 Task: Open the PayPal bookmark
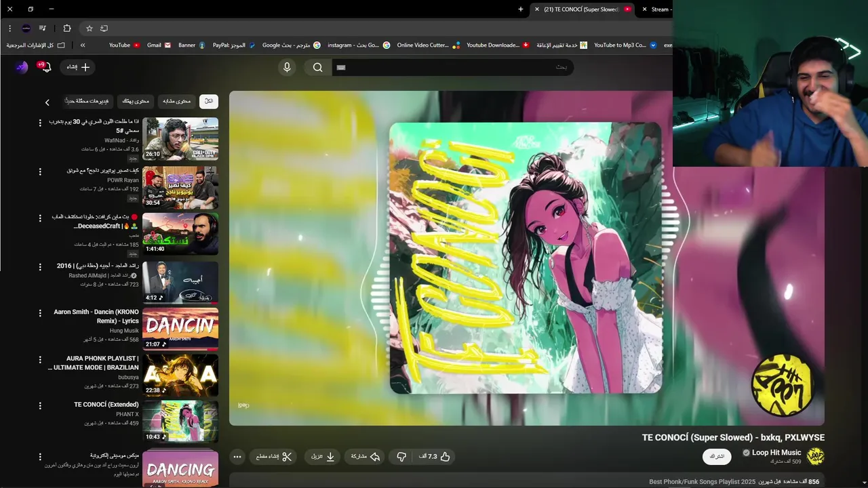(x=234, y=45)
